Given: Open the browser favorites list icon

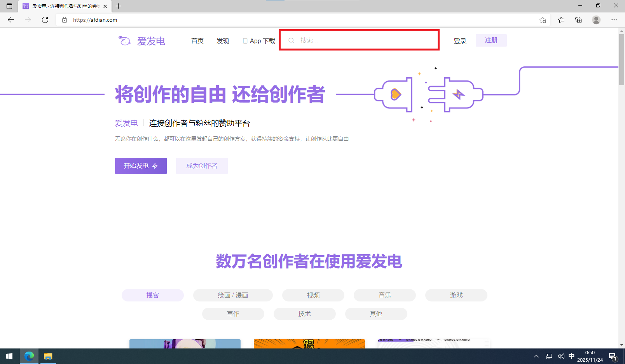Looking at the screenshot, I should (x=561, y=20).
